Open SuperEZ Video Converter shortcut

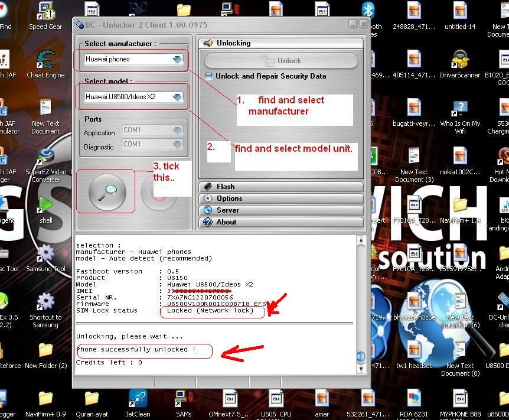click(x=46, y=165)
